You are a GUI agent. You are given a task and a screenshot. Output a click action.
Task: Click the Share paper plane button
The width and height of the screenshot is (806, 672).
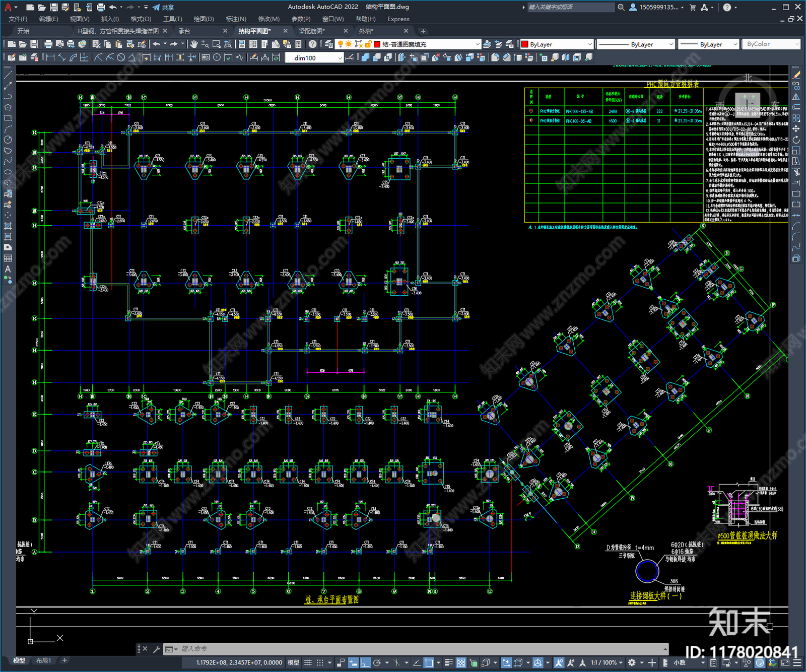click(x=163, y=7)
